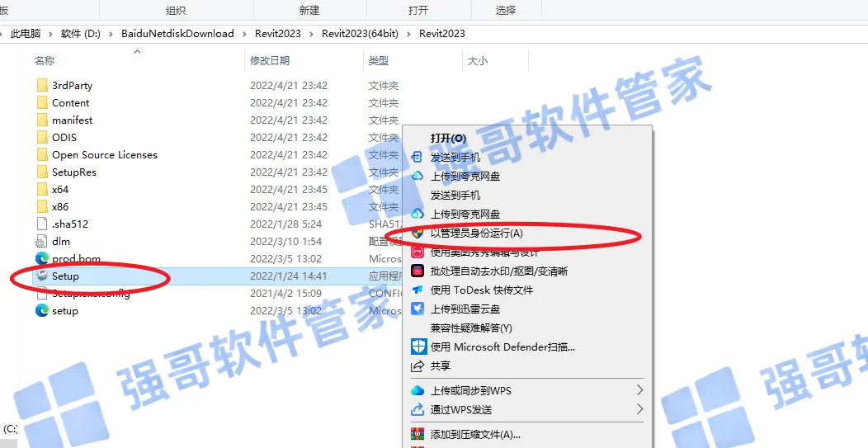
Task: Expand the chevron after the Revit2023 breadcrumb following BaiduNetdiskDownload
Action: (x=311, y=34)
